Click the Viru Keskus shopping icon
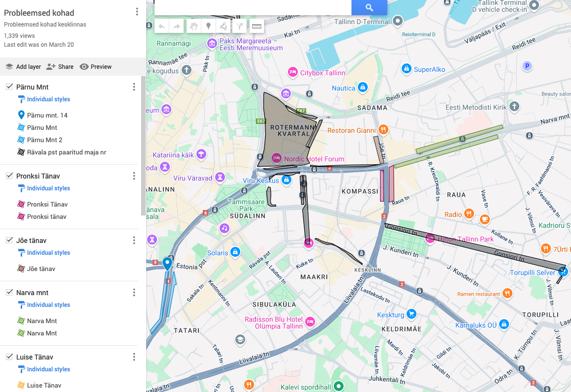 (x=286, y=180)
